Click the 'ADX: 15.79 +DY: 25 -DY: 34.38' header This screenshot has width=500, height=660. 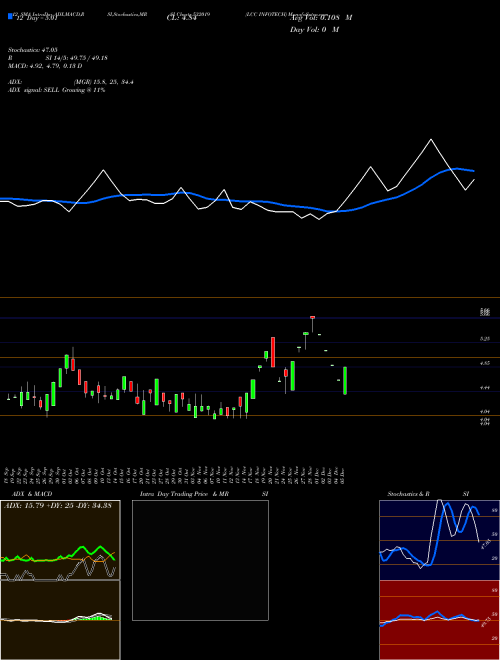tap(58, 506)
